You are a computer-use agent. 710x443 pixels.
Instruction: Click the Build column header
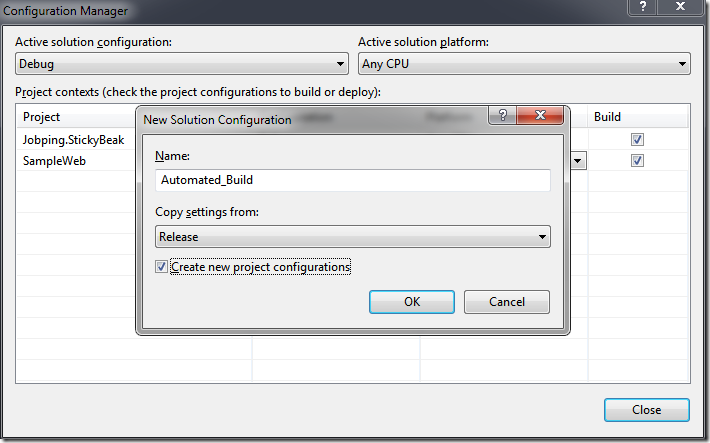tap(607, 117)
